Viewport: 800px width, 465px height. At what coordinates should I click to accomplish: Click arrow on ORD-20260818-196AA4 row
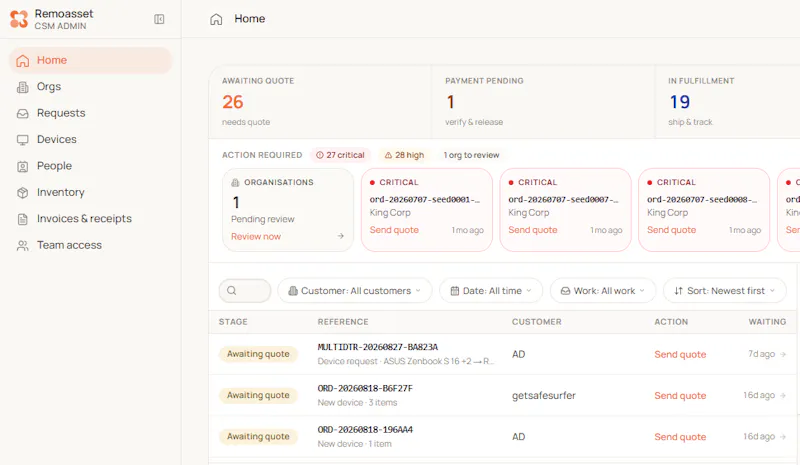click(x=783, y=436)
